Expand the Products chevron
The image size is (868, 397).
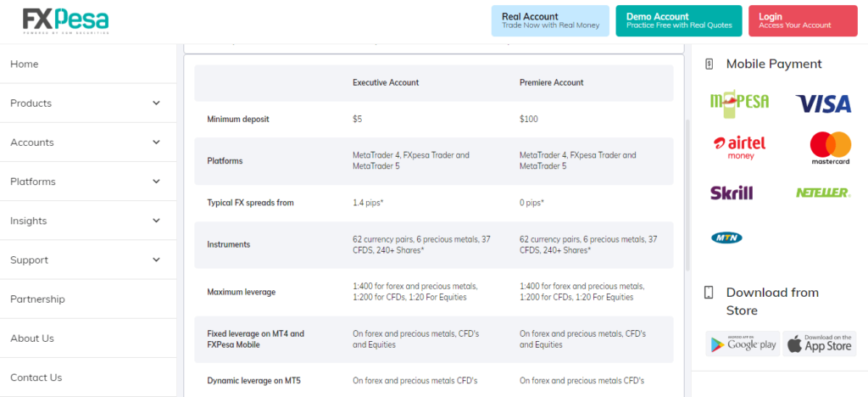(x=156, y=103)
